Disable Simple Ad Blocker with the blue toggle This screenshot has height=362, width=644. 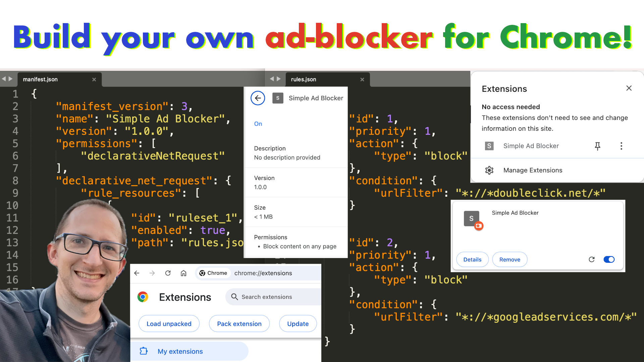point(609,259)
